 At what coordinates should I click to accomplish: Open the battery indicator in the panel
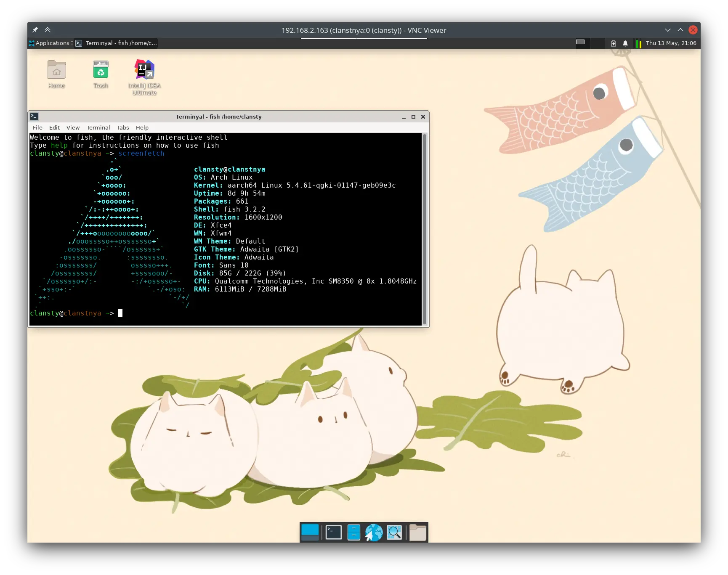click(x=613, y=43)
